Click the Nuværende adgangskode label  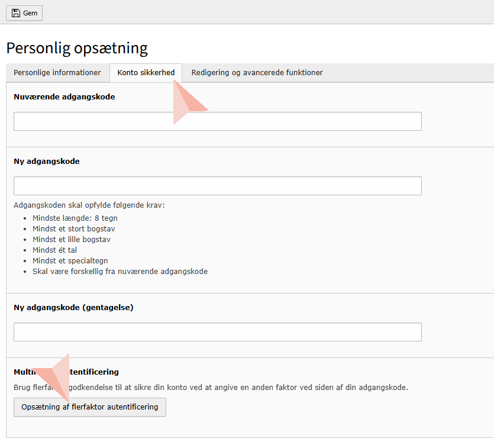(x=64, y=97)
